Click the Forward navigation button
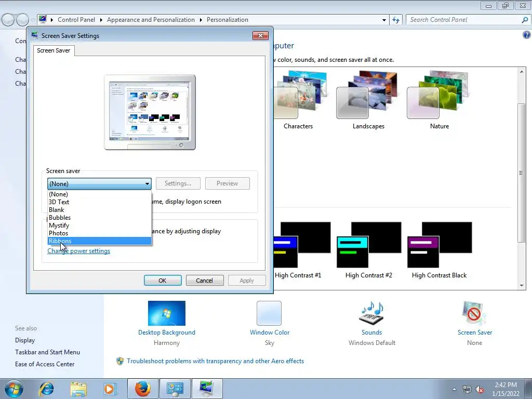The image size is (532, 399). [x=22, y=20]
